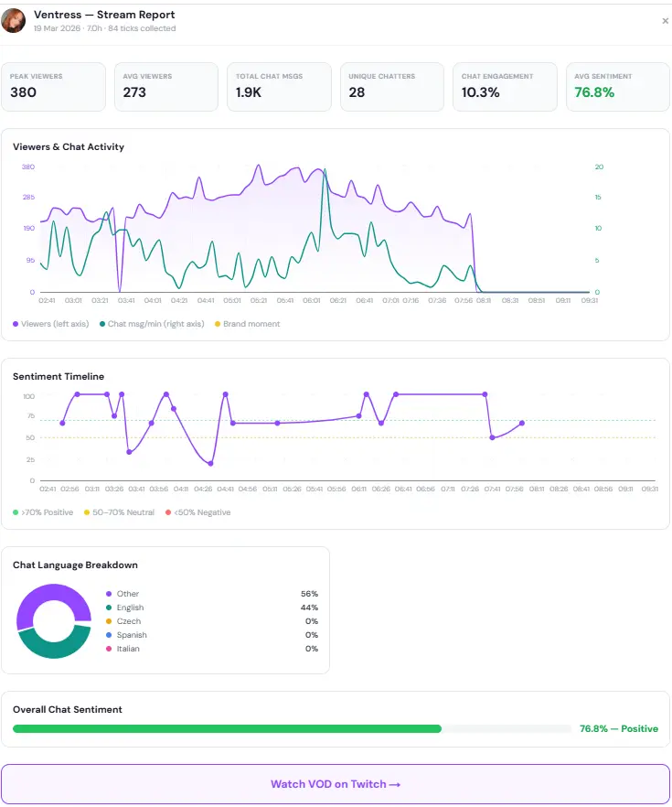This screenshot has height=807, width=672.
Task: Toggle >70% Positive legend entry
Action: [x=43, y=512]
